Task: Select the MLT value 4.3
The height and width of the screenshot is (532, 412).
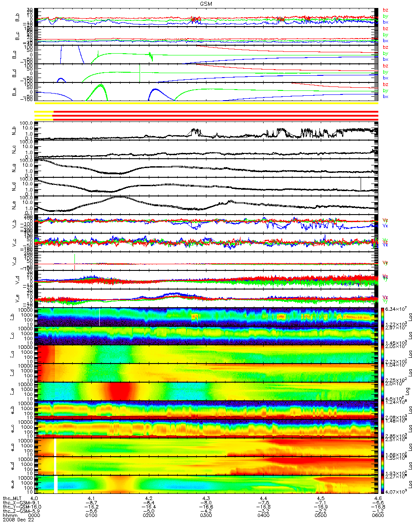Action: (206, 498)
